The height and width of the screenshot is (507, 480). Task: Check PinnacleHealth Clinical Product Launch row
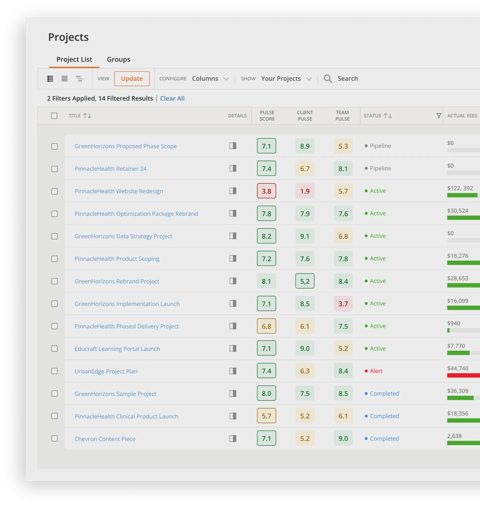[x=54, y=416]
